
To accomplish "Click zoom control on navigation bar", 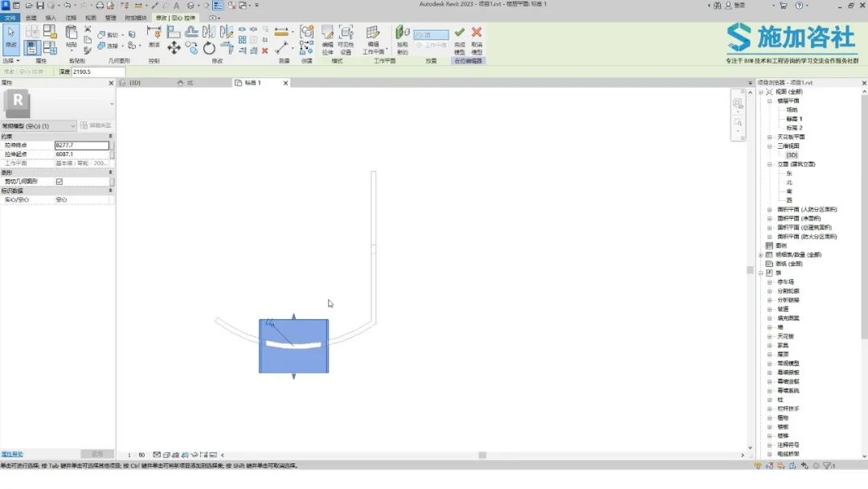I will click(x=738, y=122).
